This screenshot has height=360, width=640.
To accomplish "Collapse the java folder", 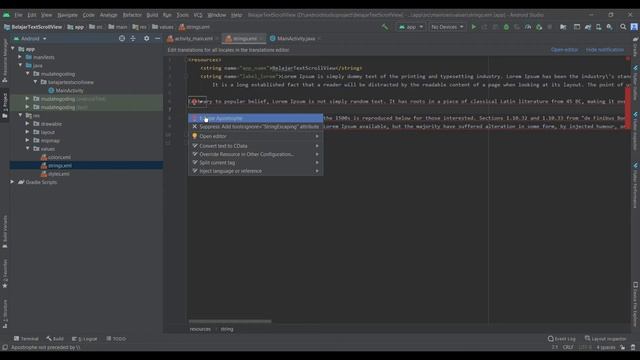I will (x=20, y=65).
